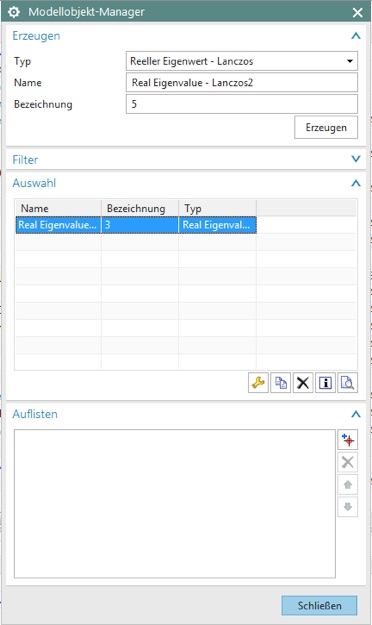This screenshot has width=372, height=625.
Task: Collapse the Auflisten section
Action: click(356, 414)
